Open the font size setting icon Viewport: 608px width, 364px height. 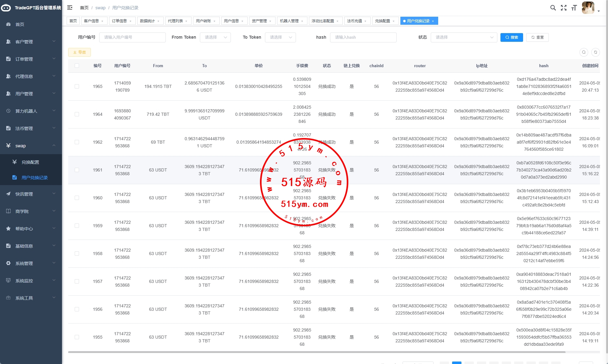pos(574,8)
